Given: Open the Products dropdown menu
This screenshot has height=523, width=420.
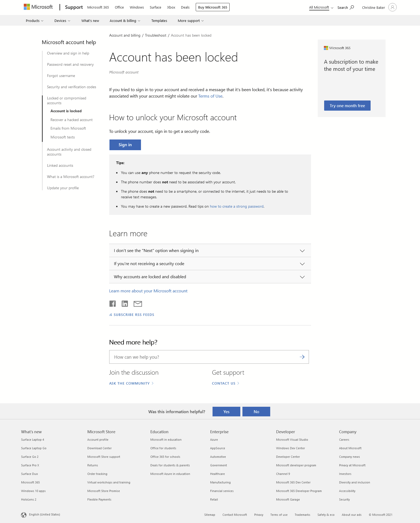Looking at the screenshot, I should click(34, 21).
